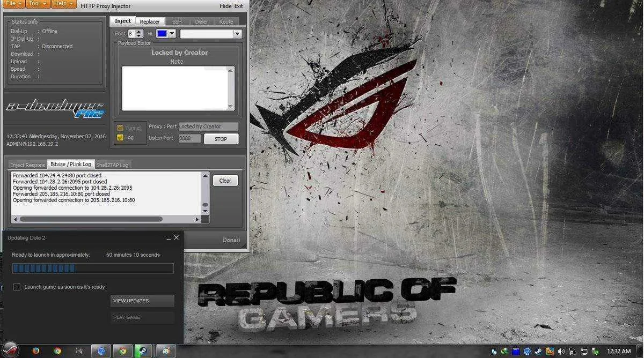
Task: Switch to the Inject Respons log tab
Action: pos(28,165)
